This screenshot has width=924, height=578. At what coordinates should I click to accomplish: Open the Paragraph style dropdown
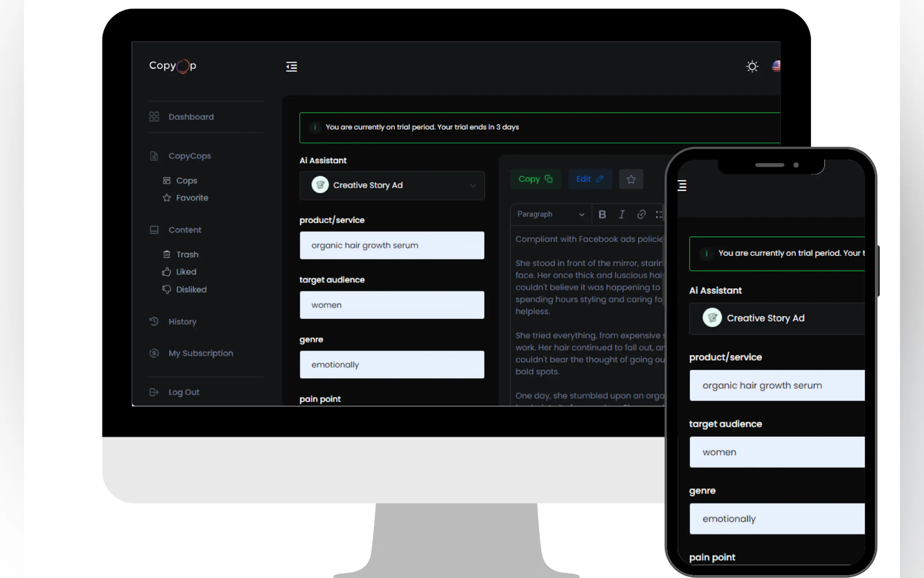[550, 214]
